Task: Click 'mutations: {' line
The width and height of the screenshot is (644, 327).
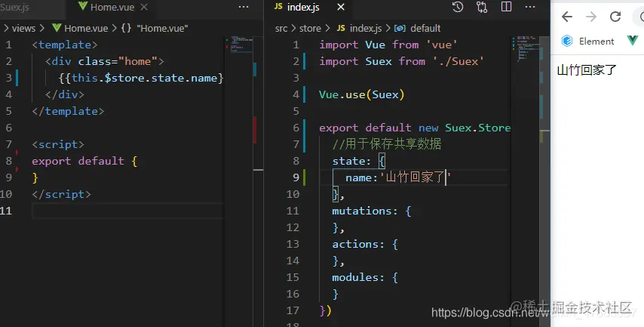Action: [371, 211]
